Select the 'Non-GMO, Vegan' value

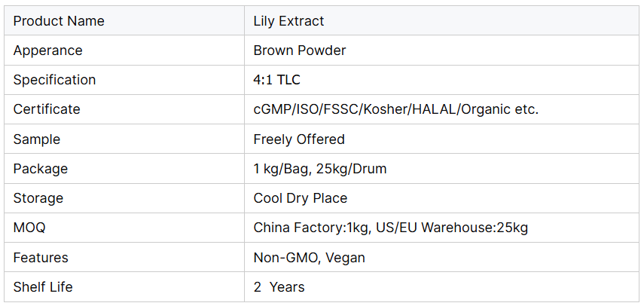click(x=309, y=258)
